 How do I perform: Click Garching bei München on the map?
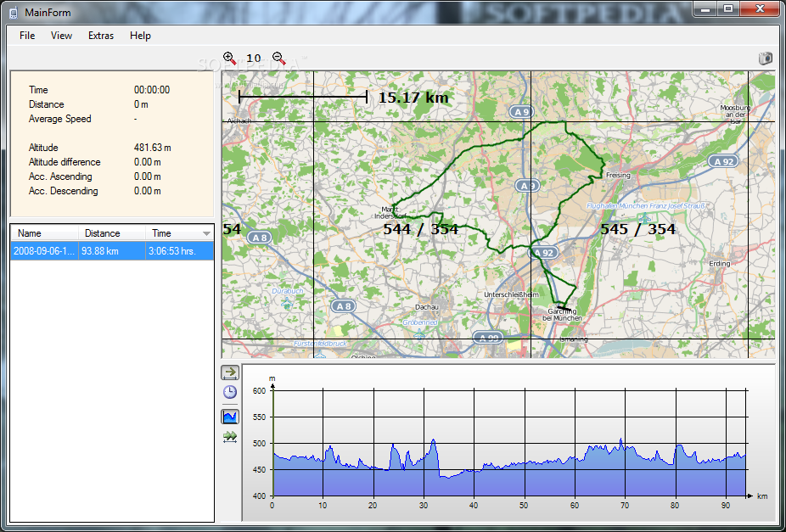point(562,315)
